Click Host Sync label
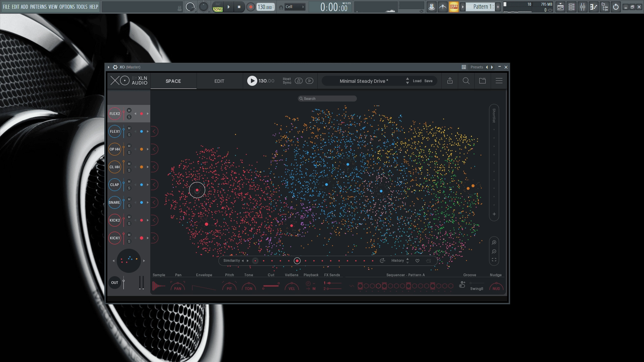Screen dimensions: 644x362 287,81
